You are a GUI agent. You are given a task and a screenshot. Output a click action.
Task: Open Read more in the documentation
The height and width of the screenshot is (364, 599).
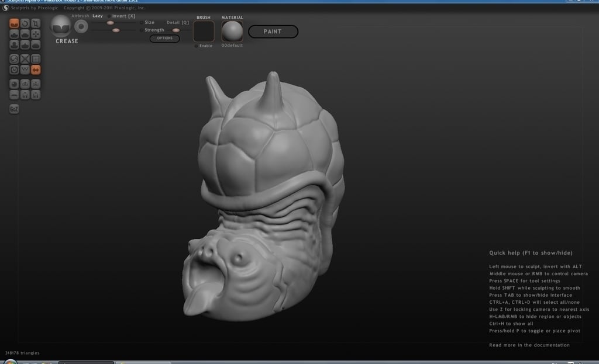click(529, 345)
